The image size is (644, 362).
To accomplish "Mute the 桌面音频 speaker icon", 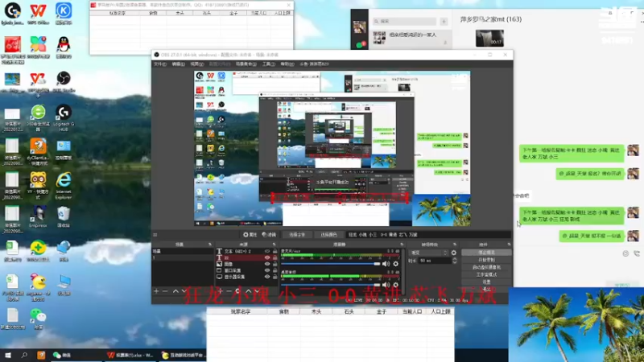I will coord(386,285).
